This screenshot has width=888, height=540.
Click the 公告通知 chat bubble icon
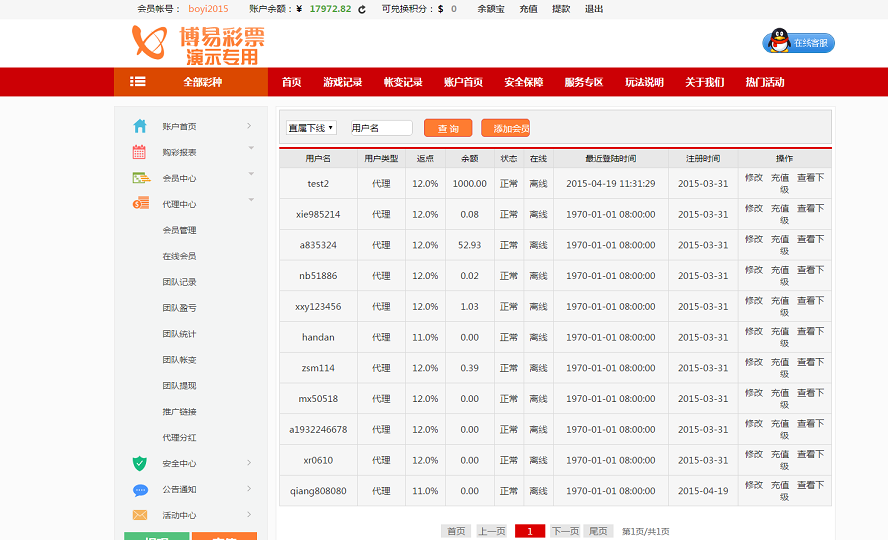(140, 489)
